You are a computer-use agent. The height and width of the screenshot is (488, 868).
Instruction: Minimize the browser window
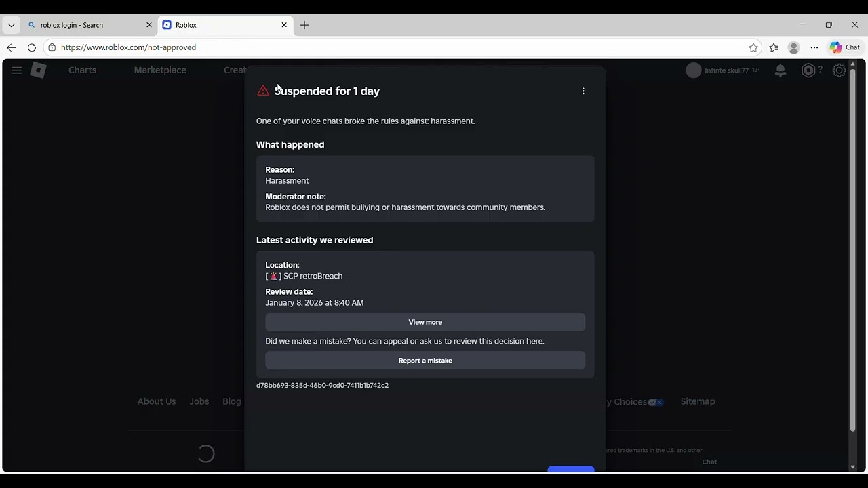tap(803, 24)
